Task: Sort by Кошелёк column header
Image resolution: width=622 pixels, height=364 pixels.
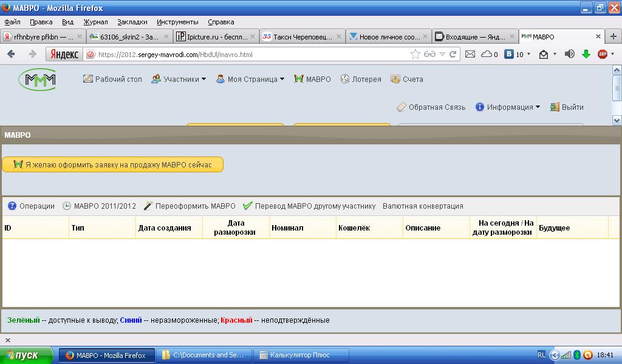Action: [369, 227]
